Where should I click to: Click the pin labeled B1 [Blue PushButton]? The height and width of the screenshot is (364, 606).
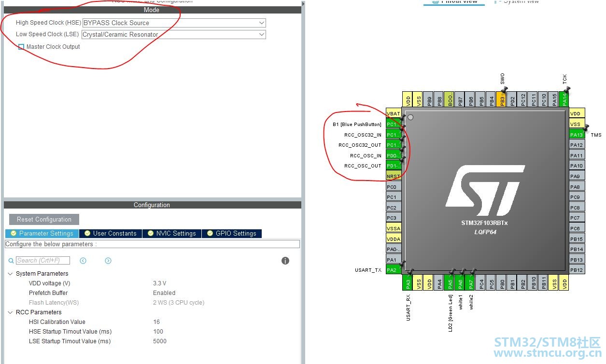pyautogui.click(x=394, y=124)
